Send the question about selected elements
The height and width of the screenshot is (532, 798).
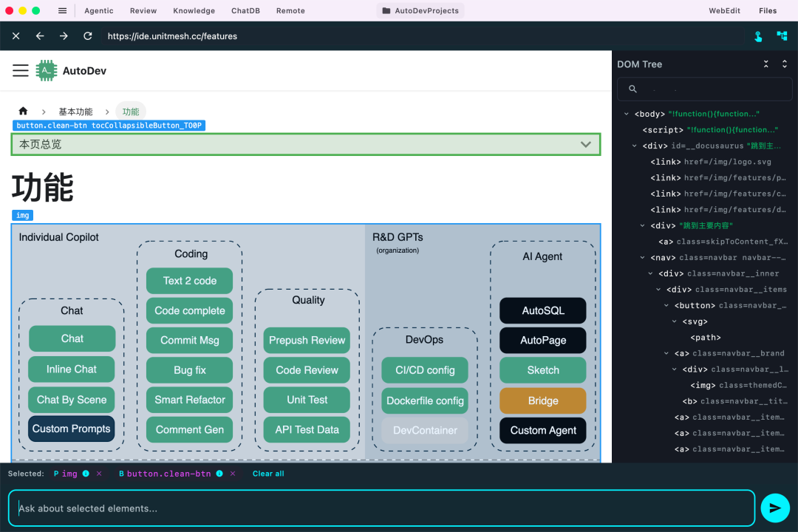tap(774, 508)
